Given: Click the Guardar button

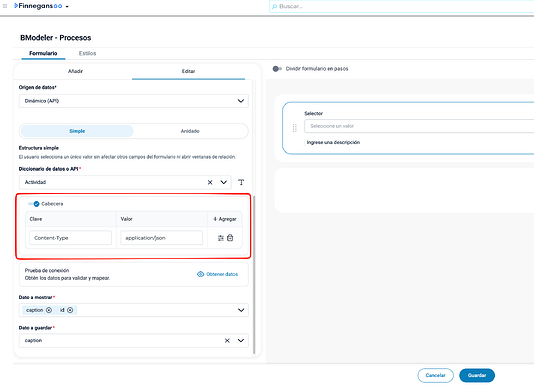Looking at the screenshot, I should pos(477,375).
